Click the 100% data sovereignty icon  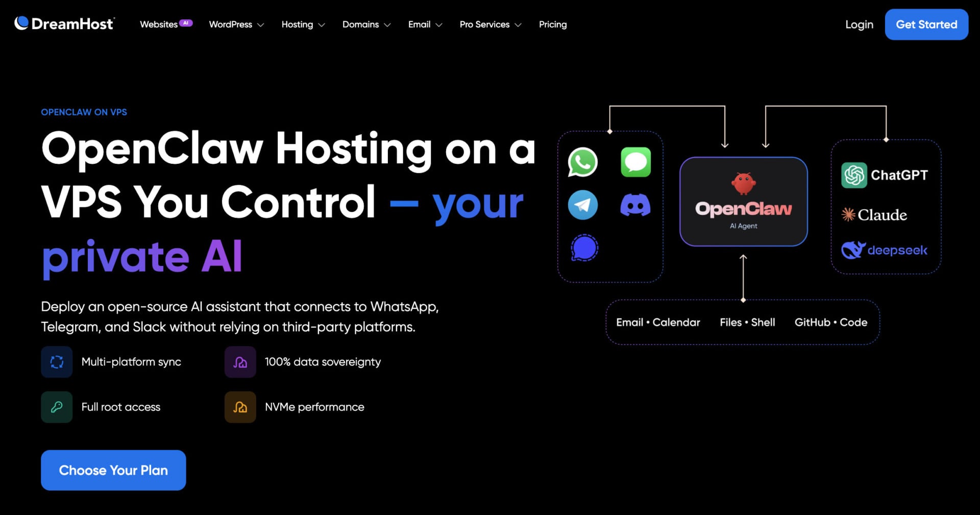click(240, 362)
